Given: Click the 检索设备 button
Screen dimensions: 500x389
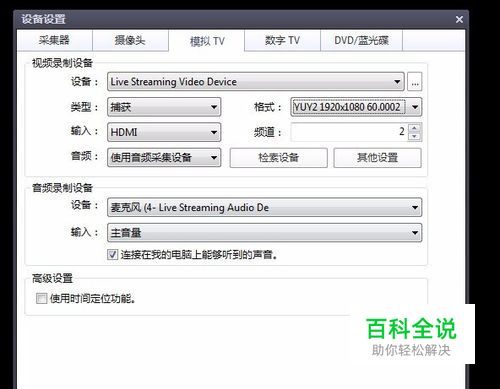Looking at the screenshot, I should coord(279,158).
